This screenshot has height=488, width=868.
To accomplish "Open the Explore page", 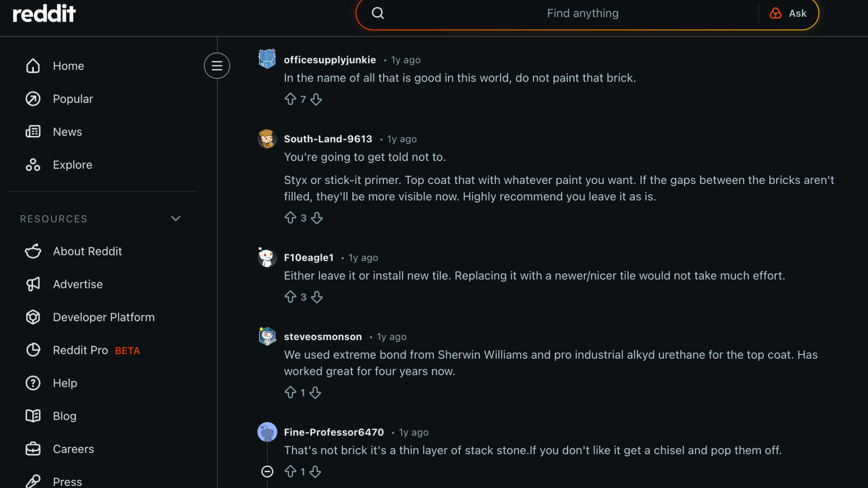I will click(72, 165).
